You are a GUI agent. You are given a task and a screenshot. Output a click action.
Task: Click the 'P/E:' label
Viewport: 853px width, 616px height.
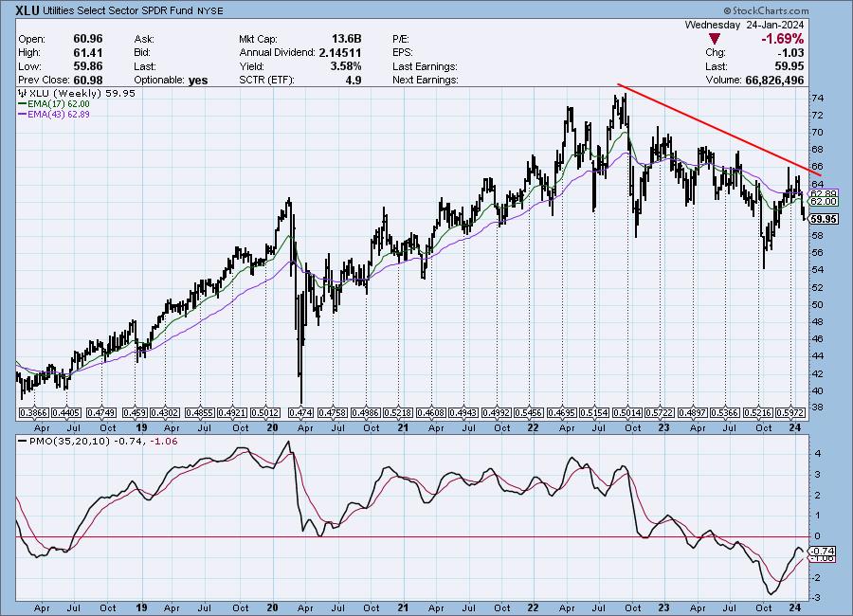point(400,39)
